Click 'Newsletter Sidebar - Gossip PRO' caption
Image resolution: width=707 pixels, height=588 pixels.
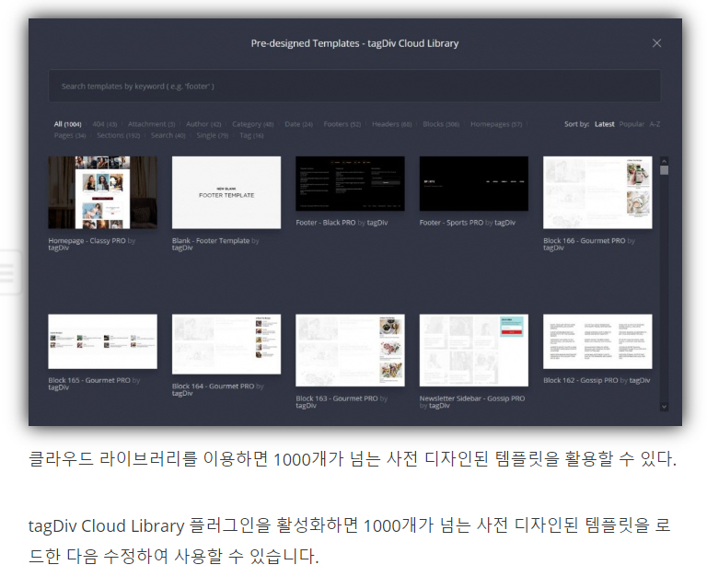[472, 398]
